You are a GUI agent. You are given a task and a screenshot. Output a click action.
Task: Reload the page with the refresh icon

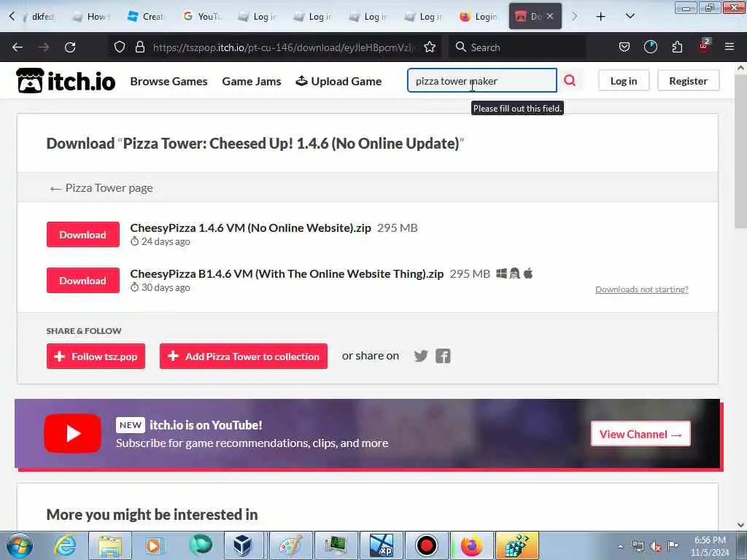pyautogui.click(x=70, y=47)
